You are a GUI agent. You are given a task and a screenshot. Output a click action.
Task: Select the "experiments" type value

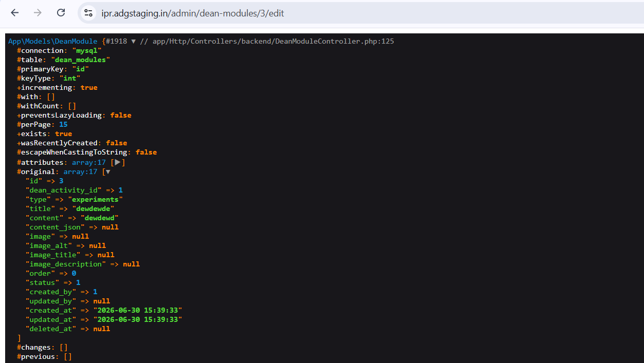click(x=96, y=199)
